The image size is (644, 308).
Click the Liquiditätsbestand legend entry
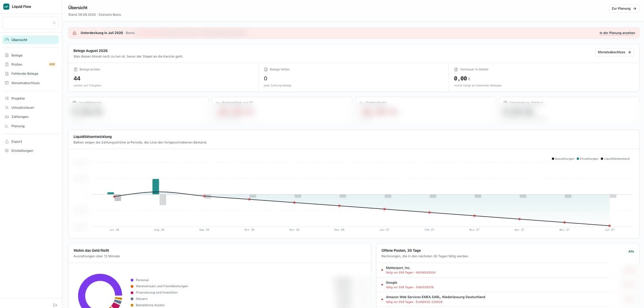(615, 159)
